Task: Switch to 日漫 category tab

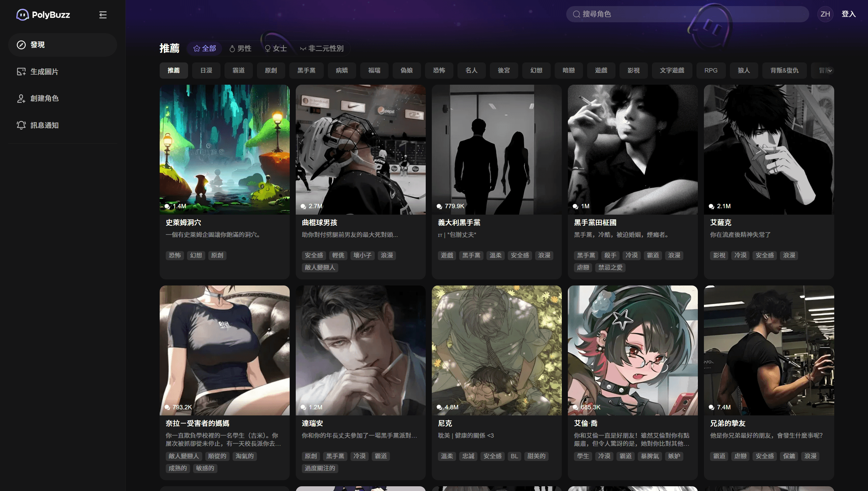Action: [x=206, y=71]
